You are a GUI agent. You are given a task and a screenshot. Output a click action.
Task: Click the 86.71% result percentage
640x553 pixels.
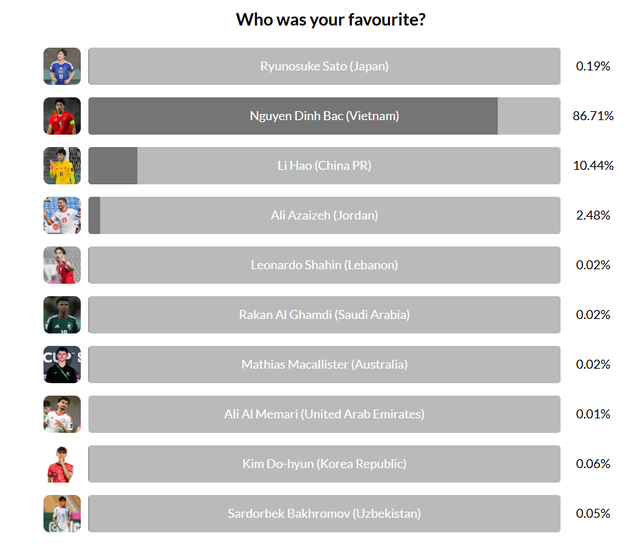tap(592, 116)
